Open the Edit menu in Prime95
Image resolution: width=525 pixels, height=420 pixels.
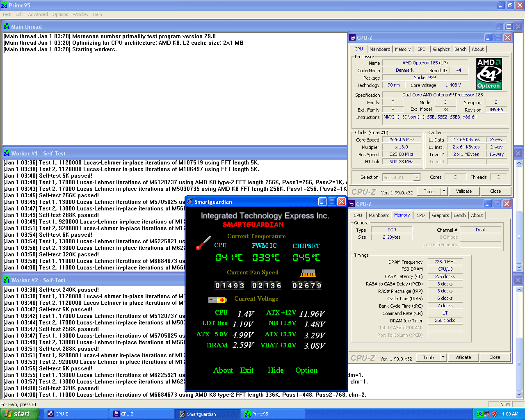pyautogui.click(x=19, y=14)
